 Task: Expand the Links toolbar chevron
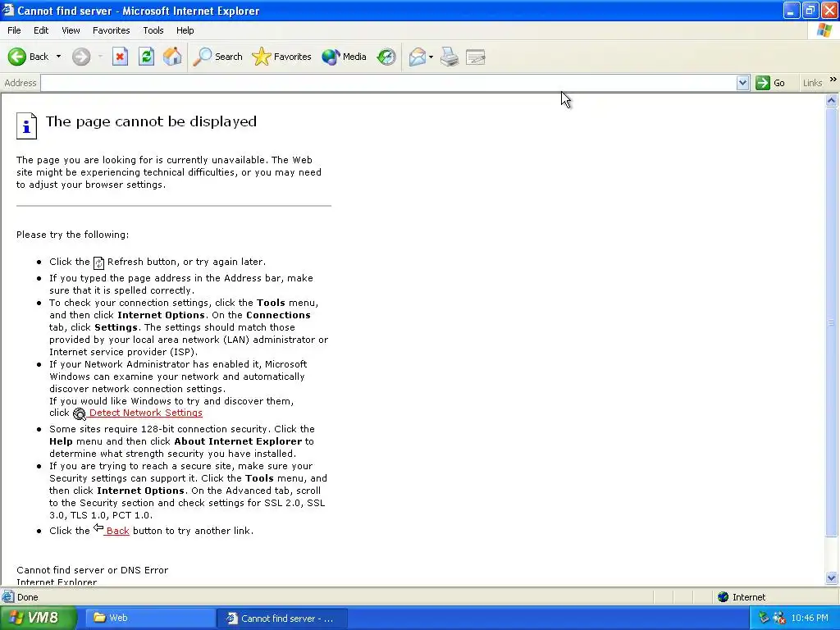click(x=833, y=80)
